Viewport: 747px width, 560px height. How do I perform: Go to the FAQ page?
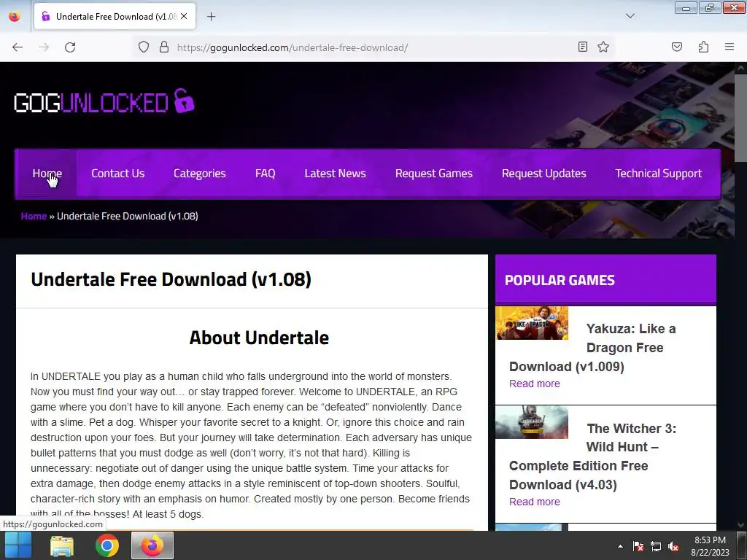[266, 174]
